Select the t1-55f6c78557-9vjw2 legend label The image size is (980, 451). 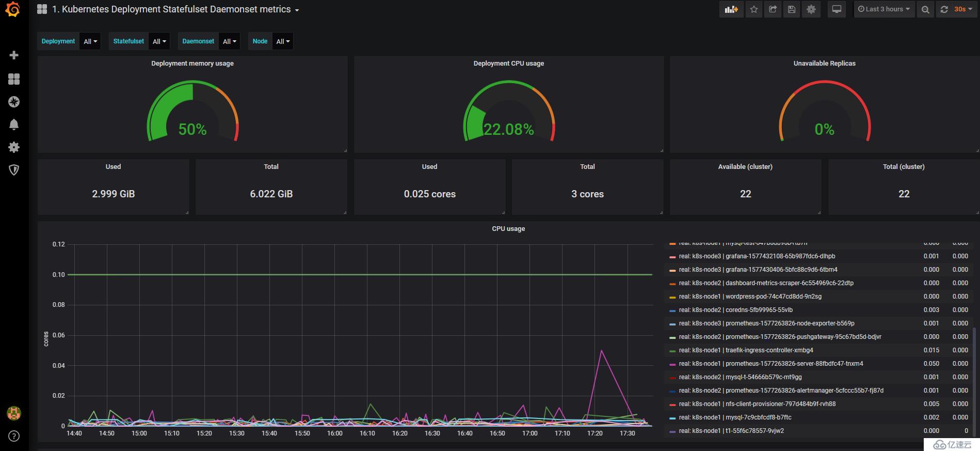(x=731, y=431)
